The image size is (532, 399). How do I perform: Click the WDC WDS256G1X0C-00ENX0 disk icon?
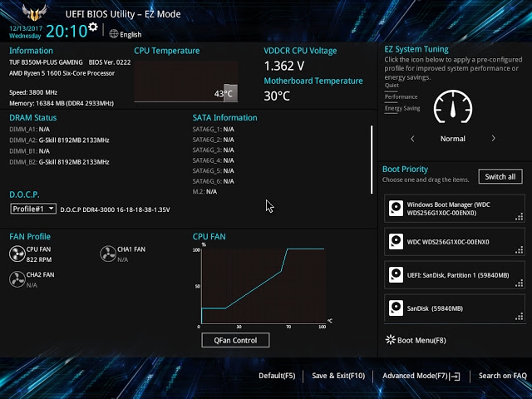pyautogui.click(x=396, y=242)
